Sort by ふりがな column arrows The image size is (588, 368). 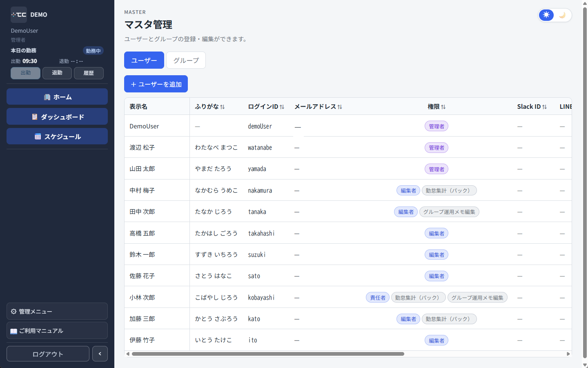click(223, 107)
